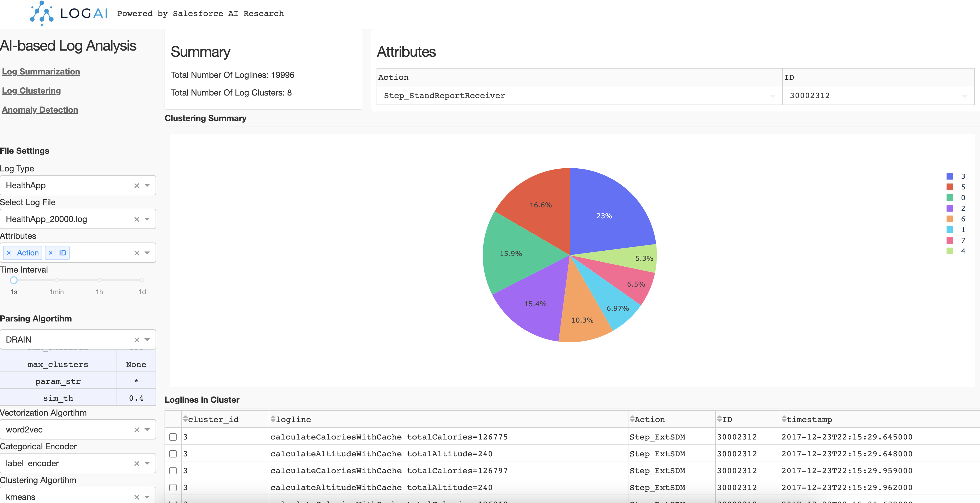Click the Log Summarization link
The width and height of the screenshot is (980, 503).
[41, 71]
